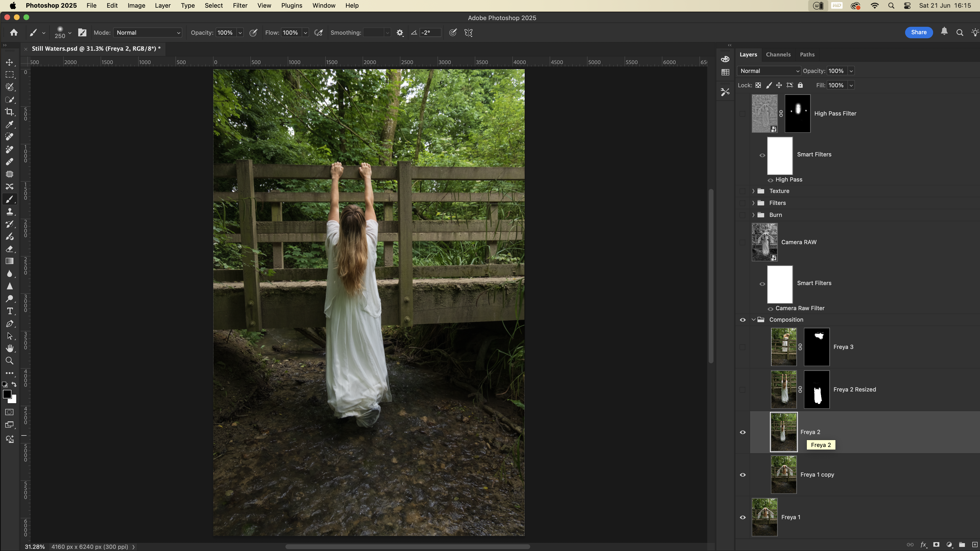
Task: Lock transparent pixels
Action: 758,85
